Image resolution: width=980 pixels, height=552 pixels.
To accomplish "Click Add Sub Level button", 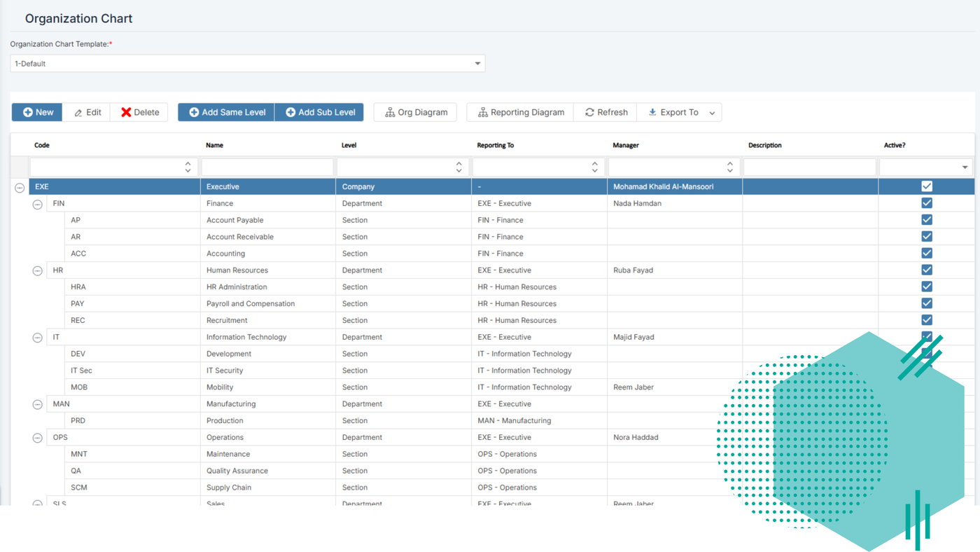I will tap(320, 112).
